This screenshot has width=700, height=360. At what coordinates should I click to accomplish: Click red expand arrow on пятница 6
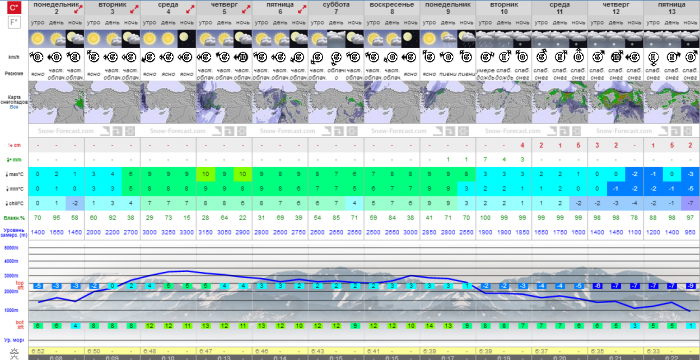[302, 8]
